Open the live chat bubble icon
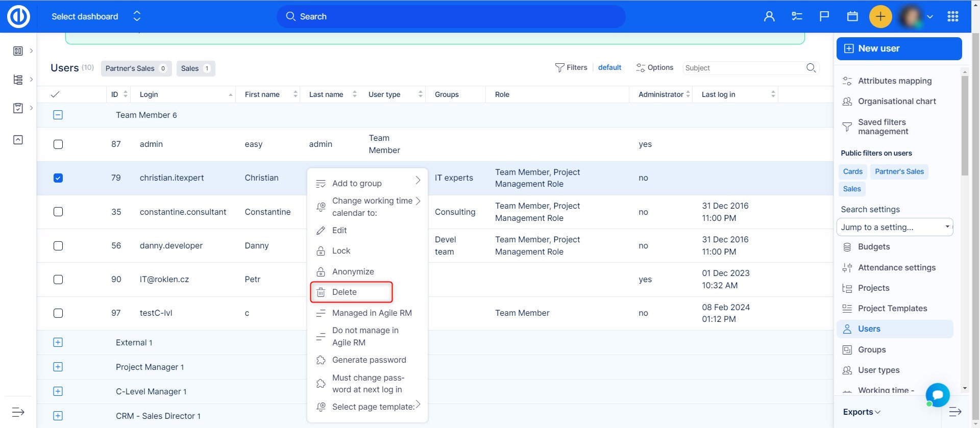 click(937, 395)
